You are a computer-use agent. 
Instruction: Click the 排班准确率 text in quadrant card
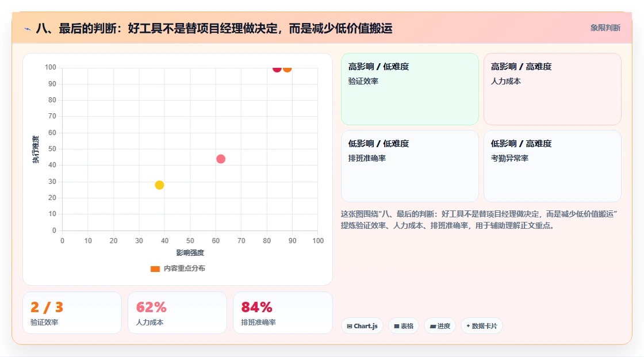coord(367,158)
